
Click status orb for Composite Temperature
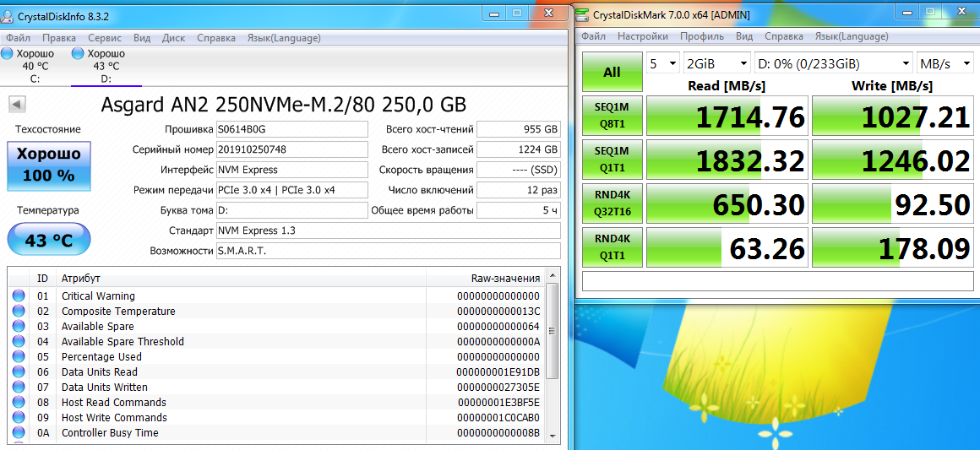click(18, 311)
